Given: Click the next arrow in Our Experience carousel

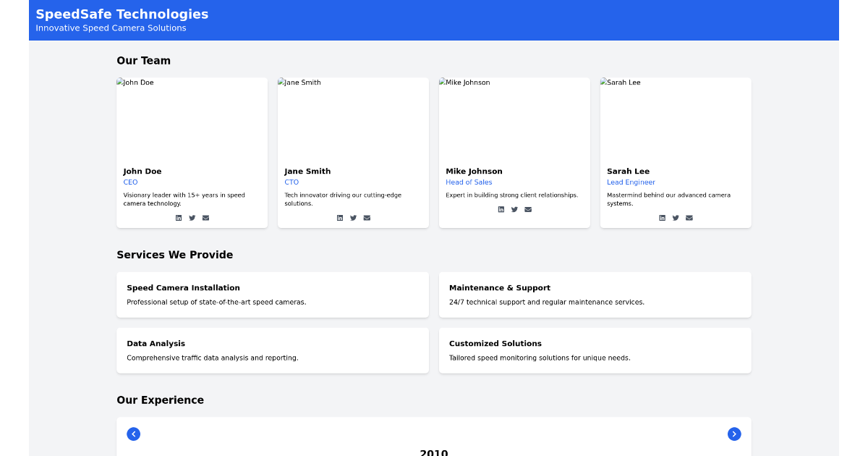Looking at the screenshot, I should pos(734,434).
